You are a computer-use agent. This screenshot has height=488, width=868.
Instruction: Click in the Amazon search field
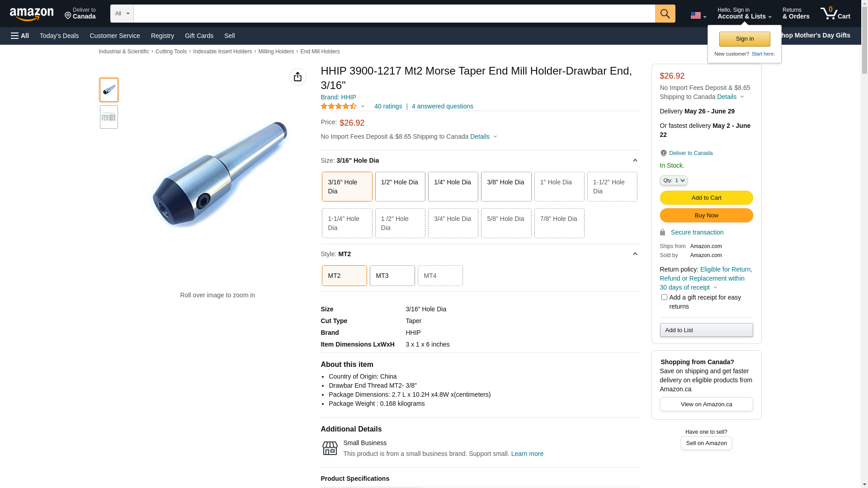pos(394,14)
